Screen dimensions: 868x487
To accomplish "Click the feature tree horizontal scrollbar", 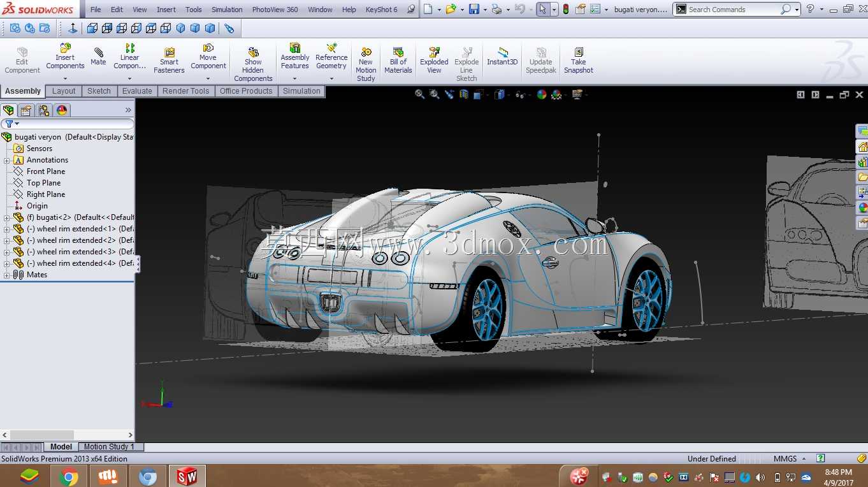I will click(67, 435).
